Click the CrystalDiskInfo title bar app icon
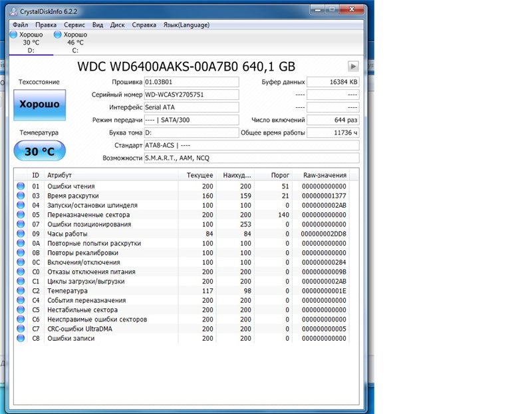 point(13,11)
